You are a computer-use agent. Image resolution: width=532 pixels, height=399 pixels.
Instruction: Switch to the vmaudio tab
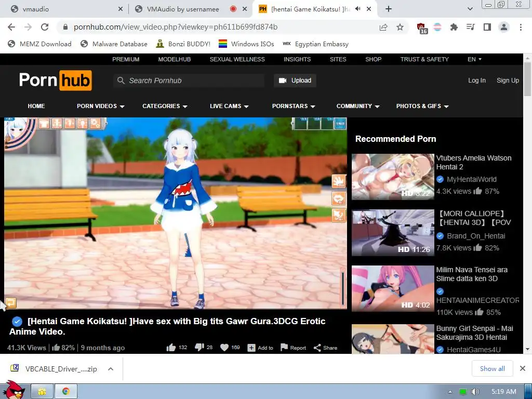[x=64, y=9]
